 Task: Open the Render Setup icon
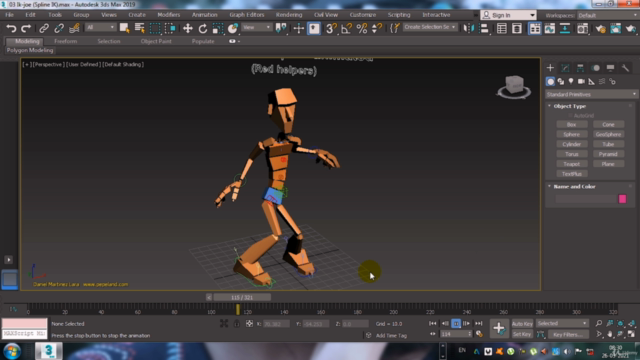(x=600, y=28)
